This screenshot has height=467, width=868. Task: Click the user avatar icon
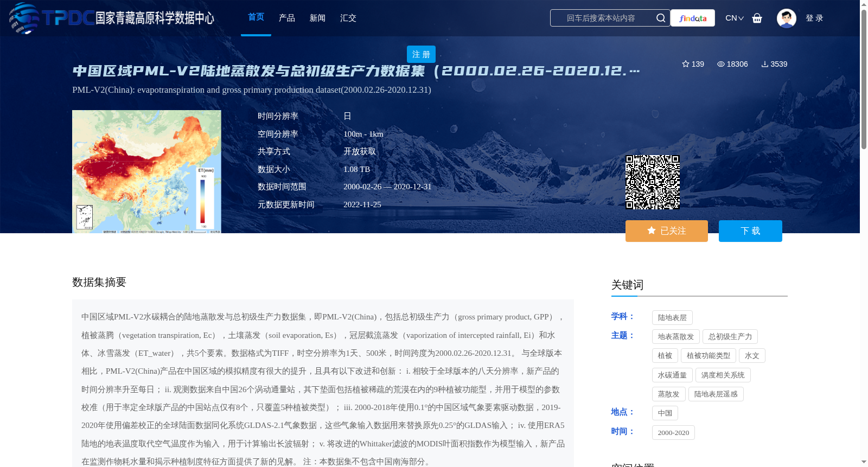click(x=786, y=18)
